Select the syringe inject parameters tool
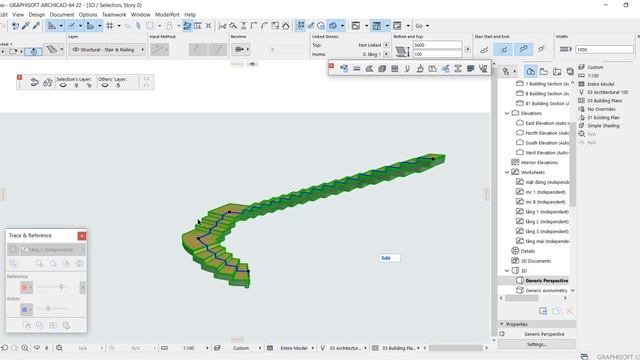Viewport: 640px width, 360px height. click(36, 26)
